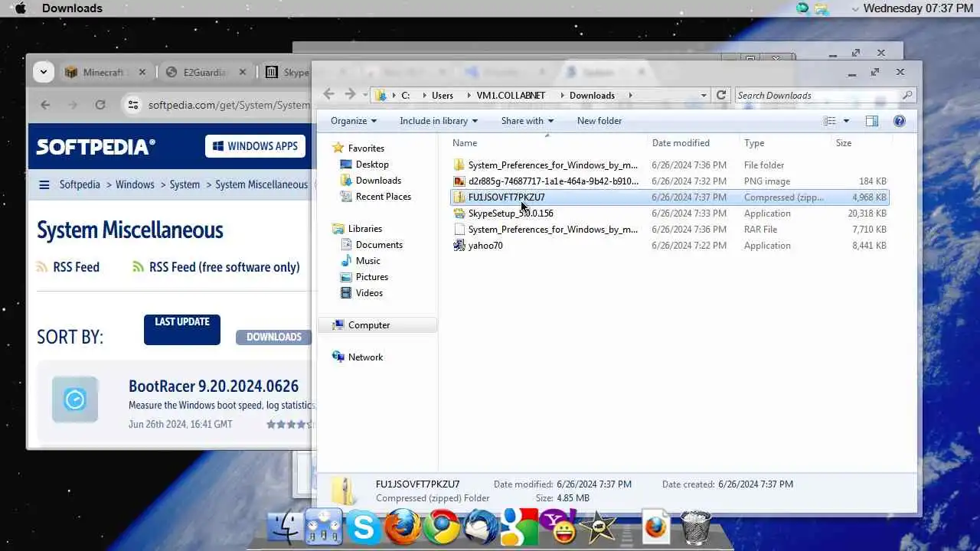980x551 pixels.
Task: Click the Apple menu logo
Action: [x=21, y=8]
